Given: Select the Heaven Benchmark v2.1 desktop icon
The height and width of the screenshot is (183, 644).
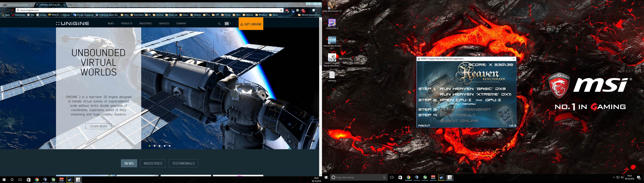Looking at the screenshot, I should click(332, 42).
